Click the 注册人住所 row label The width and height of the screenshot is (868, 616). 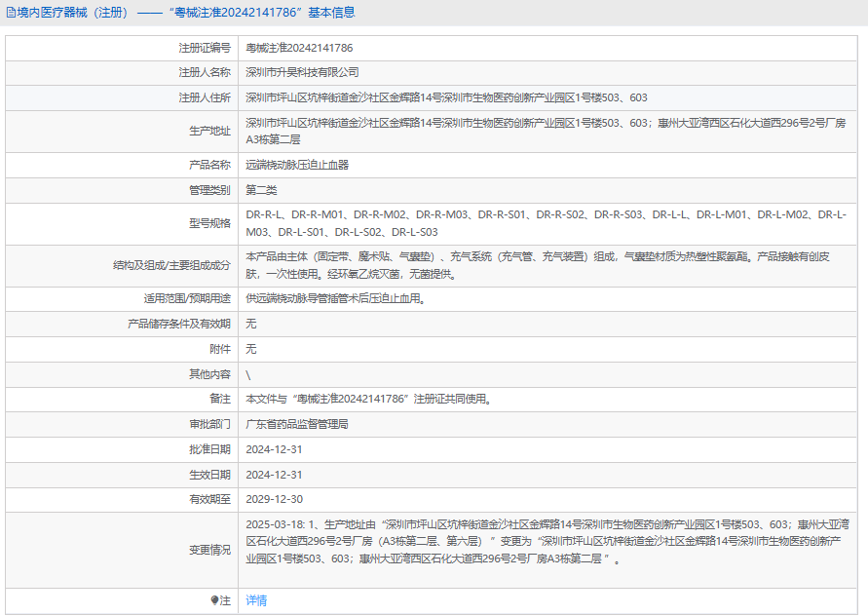coord(205,98)
